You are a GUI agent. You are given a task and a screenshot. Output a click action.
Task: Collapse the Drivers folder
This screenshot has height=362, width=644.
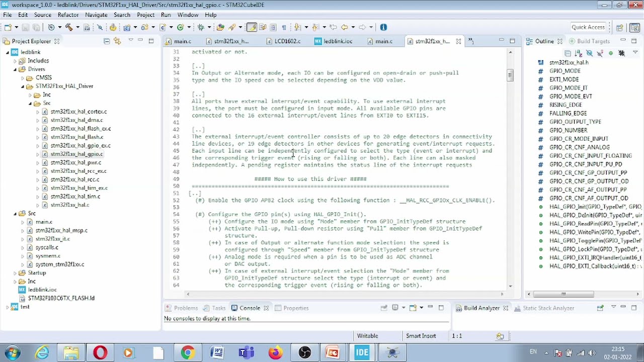pyautogui.click(x=15, y=69)
